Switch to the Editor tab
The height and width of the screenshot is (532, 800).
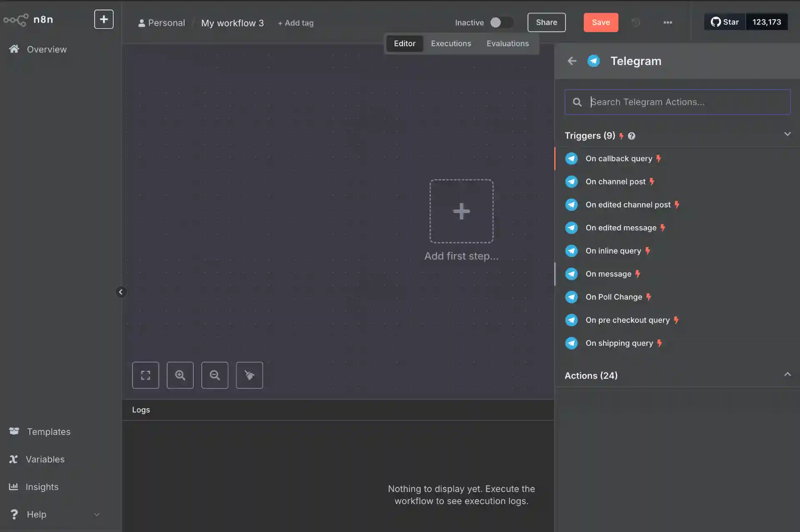tap(405, 43)
